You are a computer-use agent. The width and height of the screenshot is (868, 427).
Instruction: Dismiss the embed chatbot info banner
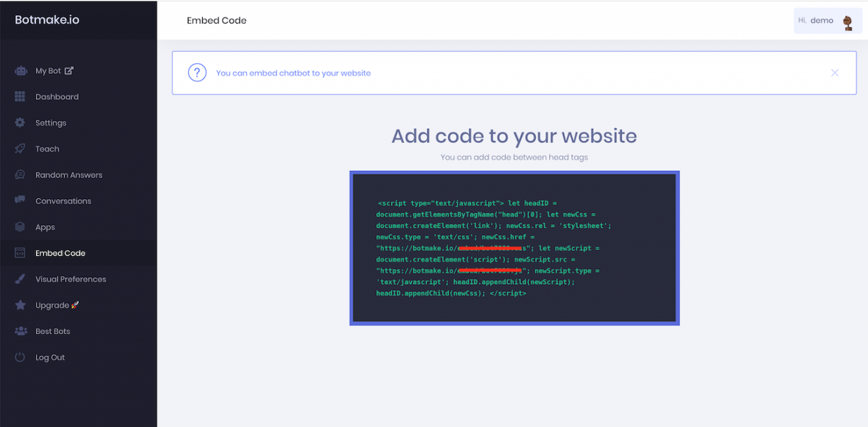(x=835, y=73)
